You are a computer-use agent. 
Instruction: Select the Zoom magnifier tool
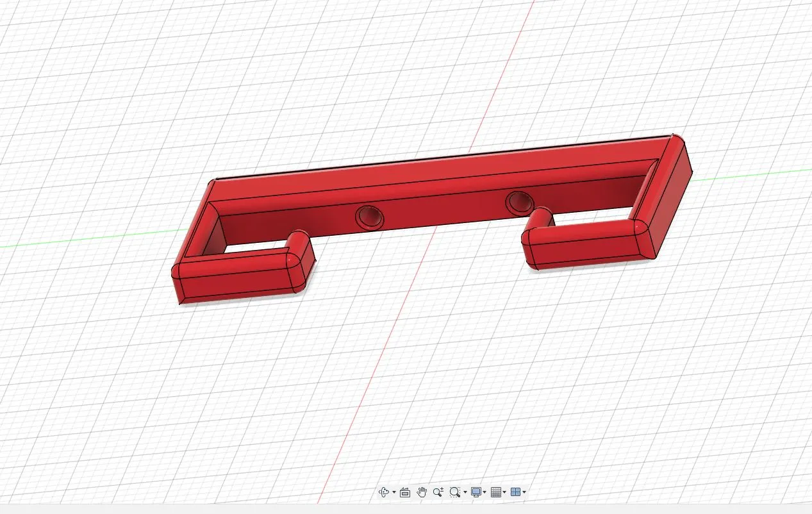pos(438,492)
